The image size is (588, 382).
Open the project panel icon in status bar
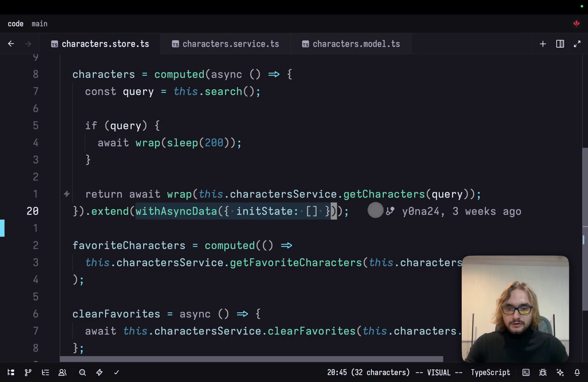click(x=11, y=372)
